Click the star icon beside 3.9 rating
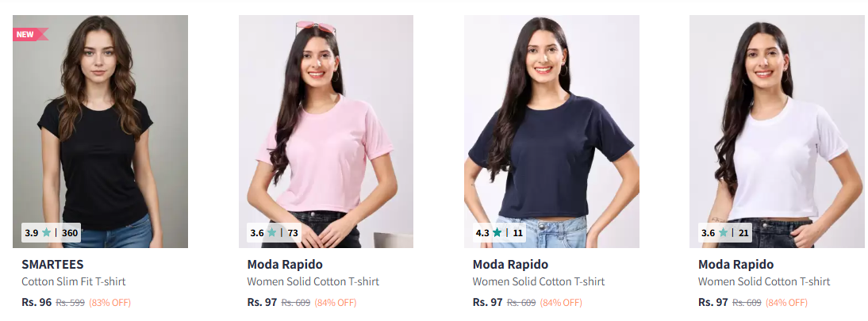868x321 pixels. click(x=47, y=233)
